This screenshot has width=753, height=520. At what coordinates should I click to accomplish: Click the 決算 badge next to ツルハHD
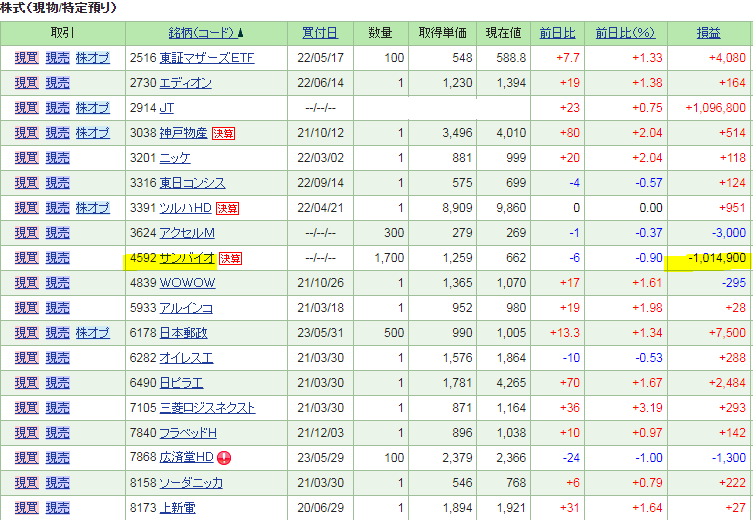228,208
